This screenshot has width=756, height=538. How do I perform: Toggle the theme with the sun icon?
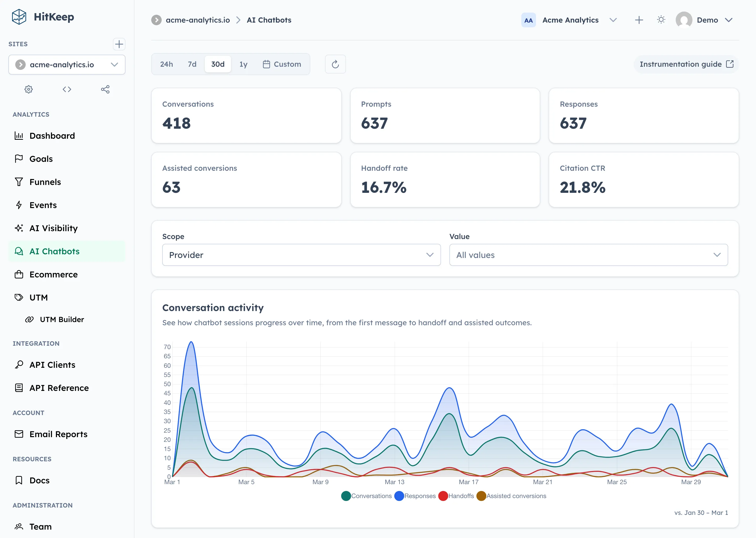(661, 20)
